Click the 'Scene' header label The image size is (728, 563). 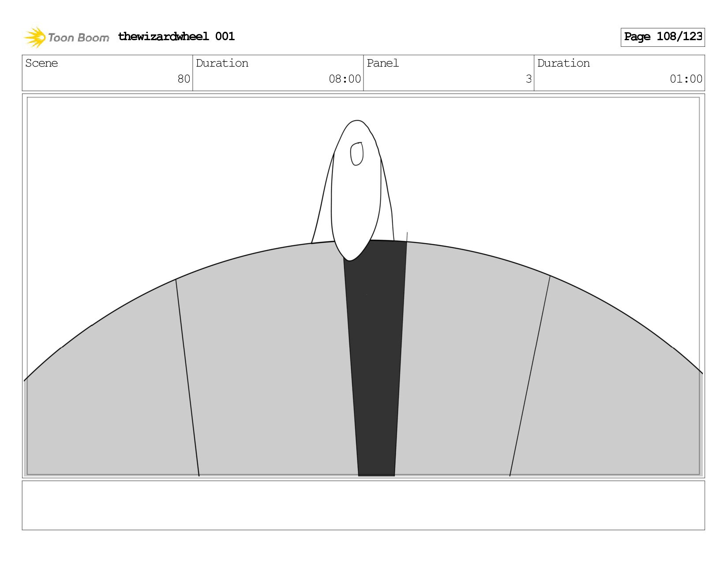(x=41, y=63)
